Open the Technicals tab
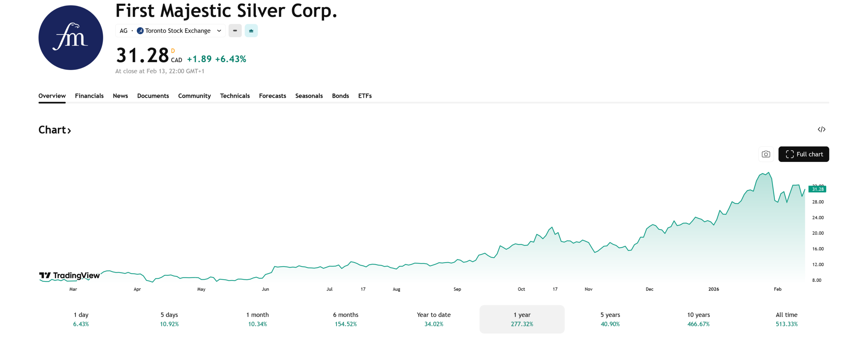Viewport: 868px width, 346px height. coord(235,96)
